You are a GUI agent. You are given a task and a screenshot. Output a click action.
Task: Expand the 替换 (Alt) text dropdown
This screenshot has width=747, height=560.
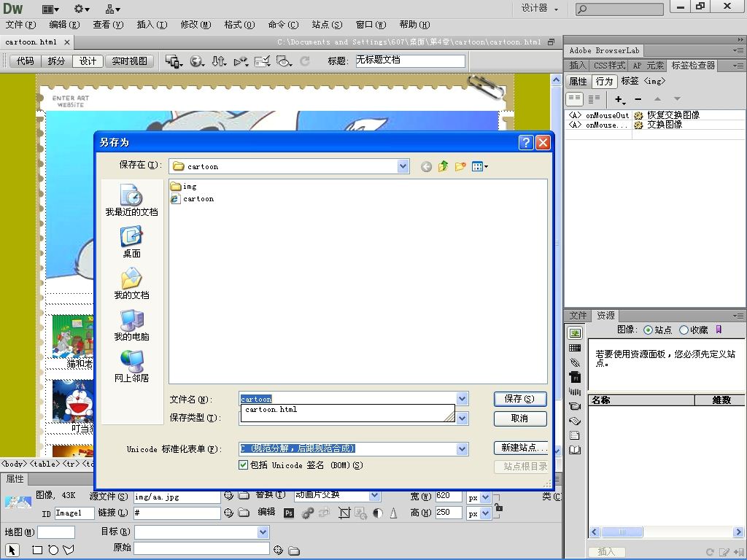(375, 496)
